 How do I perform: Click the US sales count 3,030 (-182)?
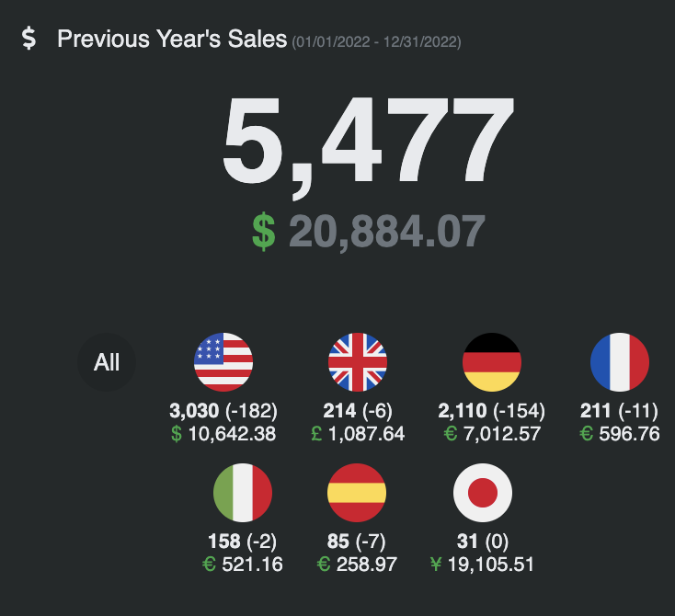[223, 411]
